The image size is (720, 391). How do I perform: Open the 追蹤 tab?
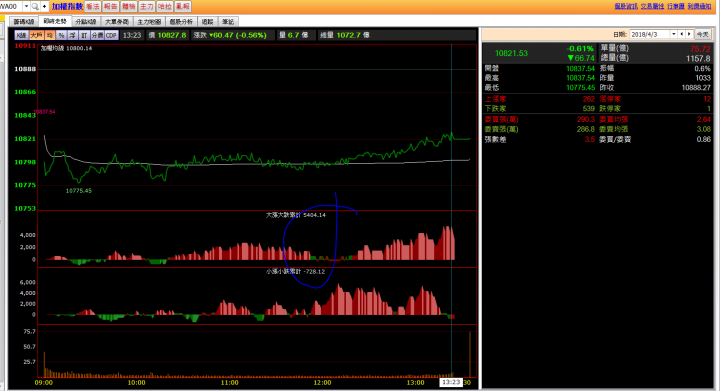208,22
